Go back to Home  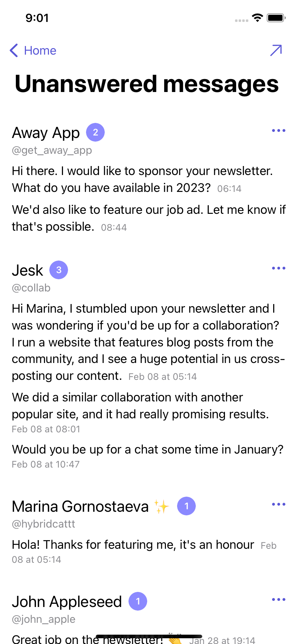(40, 51)
